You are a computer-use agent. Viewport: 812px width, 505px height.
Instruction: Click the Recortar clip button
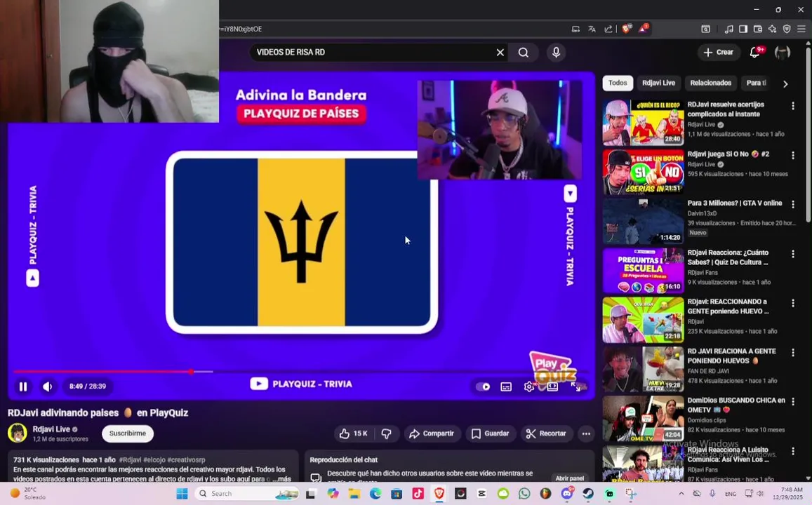pyautogui.click(x=546, y=433)
